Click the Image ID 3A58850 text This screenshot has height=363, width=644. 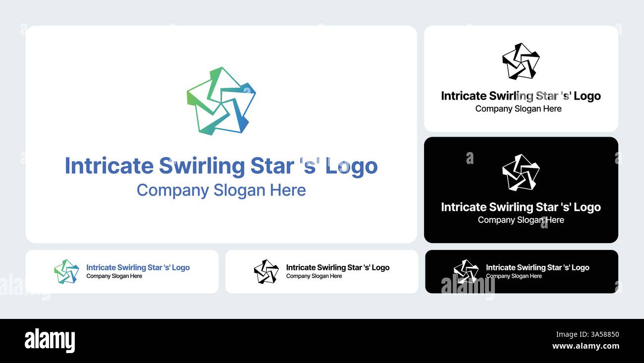click(587, 334)
